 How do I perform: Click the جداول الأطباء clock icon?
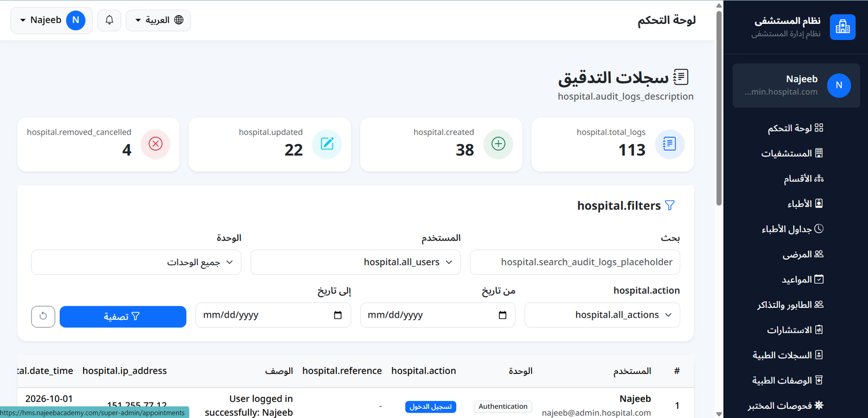(819, 229)
